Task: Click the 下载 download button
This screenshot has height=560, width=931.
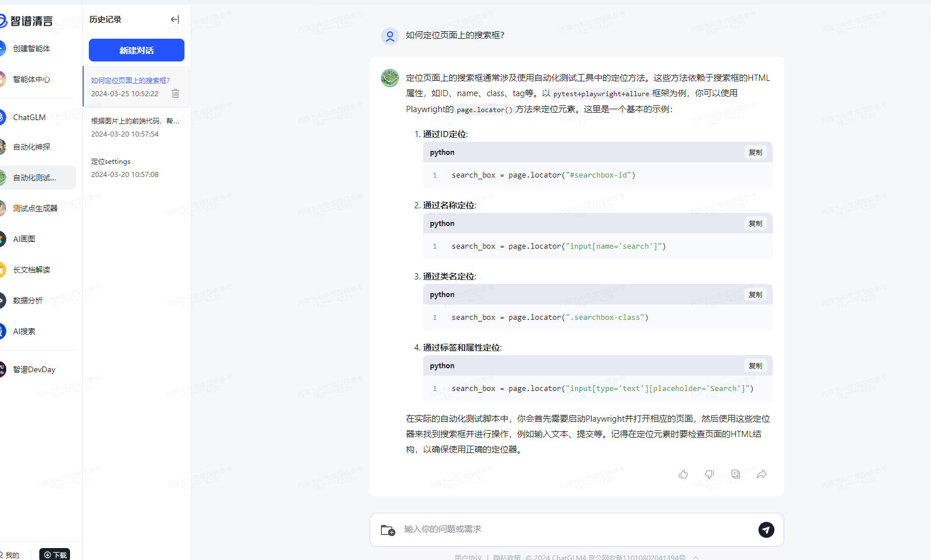Action: (x=55, y=554)
